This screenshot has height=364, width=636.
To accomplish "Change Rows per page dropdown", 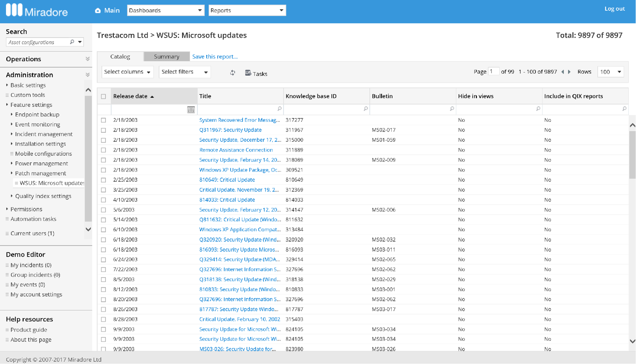I will pos(610,72).
